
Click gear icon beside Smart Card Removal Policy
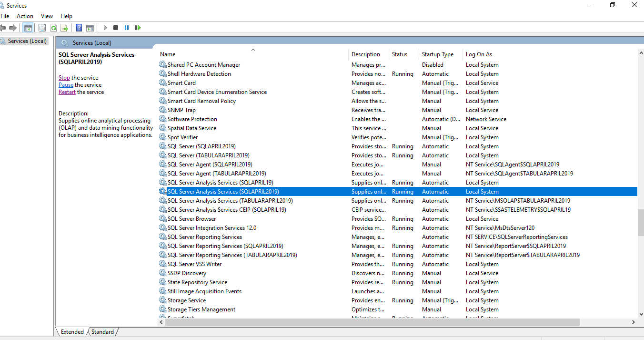[163, 101]
